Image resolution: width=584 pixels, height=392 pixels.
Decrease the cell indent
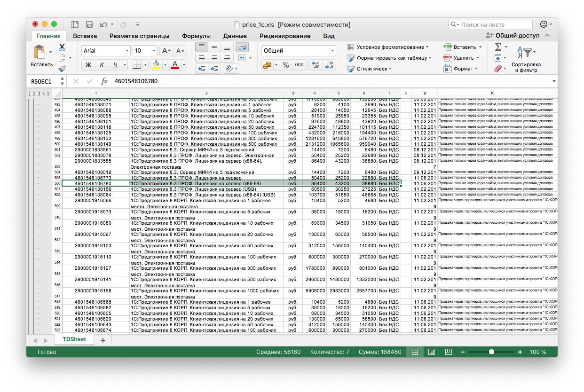[x=202, y=69]
